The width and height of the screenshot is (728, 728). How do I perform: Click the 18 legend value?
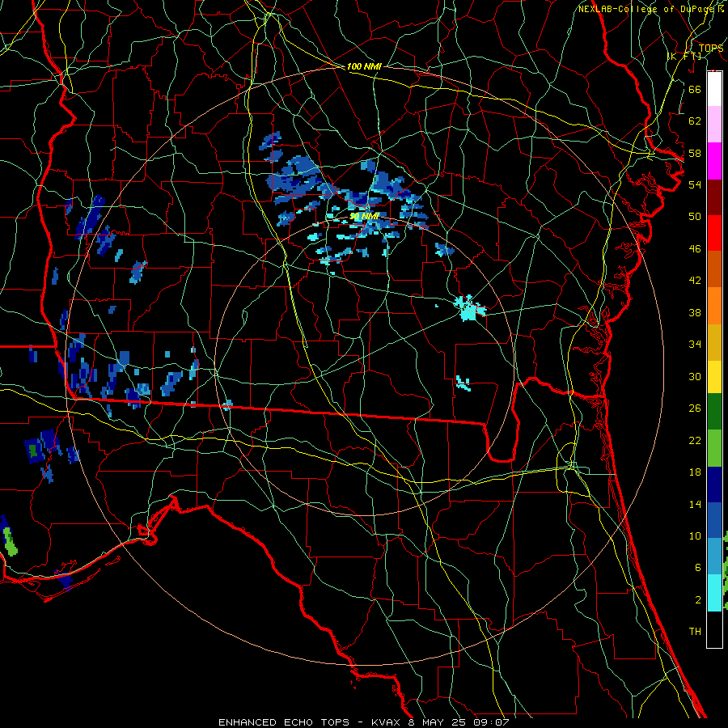coord(695,472)
